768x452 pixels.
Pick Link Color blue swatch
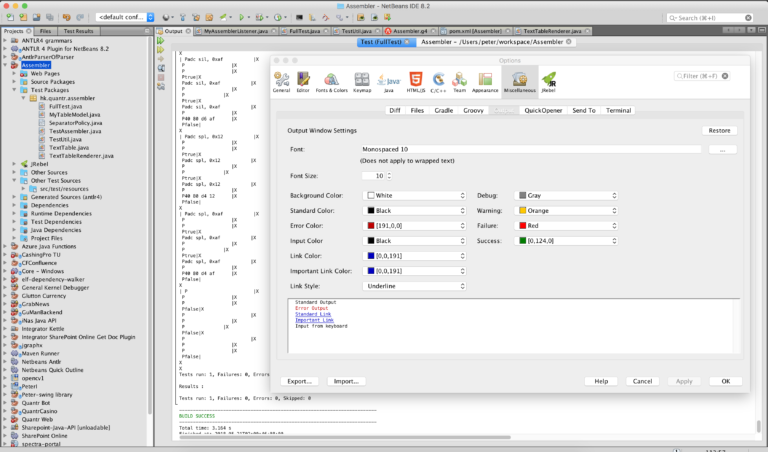(371, 256)
